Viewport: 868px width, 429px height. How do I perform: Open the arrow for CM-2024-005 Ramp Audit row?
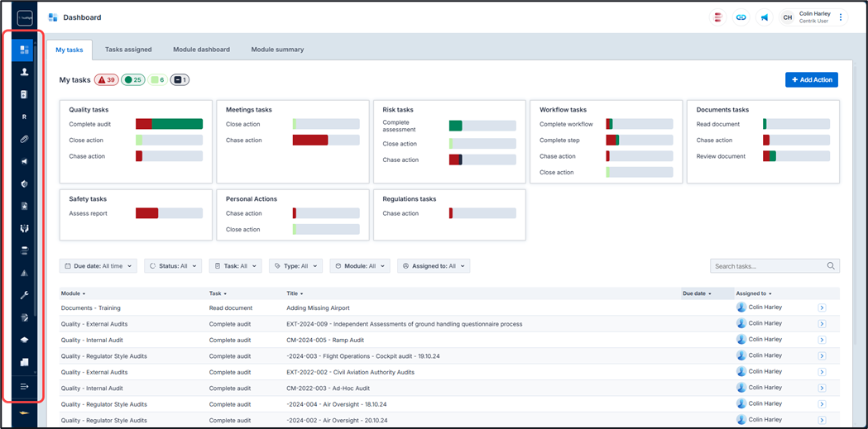click(822, 340)
